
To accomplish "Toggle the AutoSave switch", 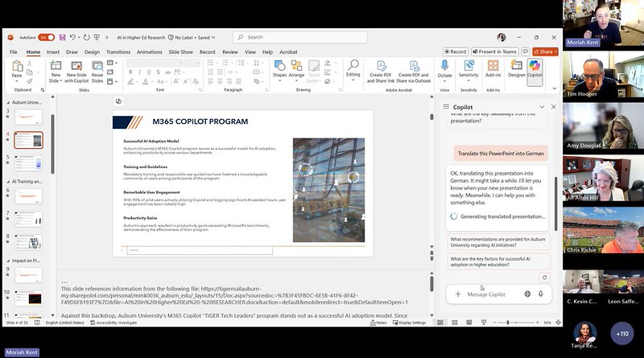I will (x=47, y=37).
